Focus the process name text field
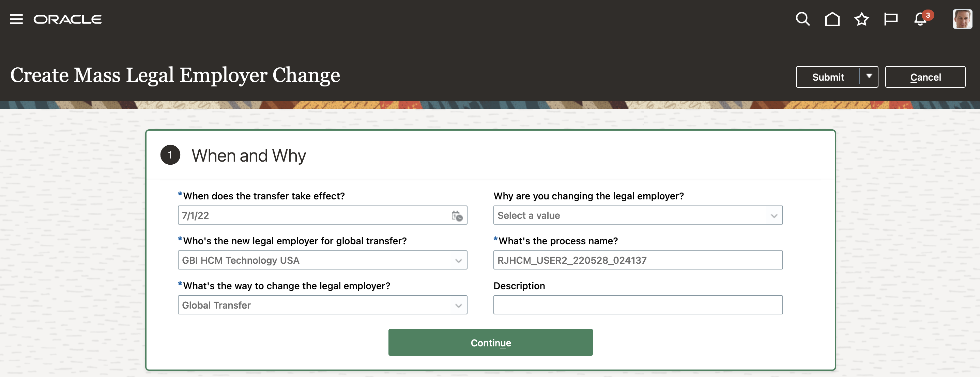The width and height of the screenshot is (980, 377). pos(638,260)
